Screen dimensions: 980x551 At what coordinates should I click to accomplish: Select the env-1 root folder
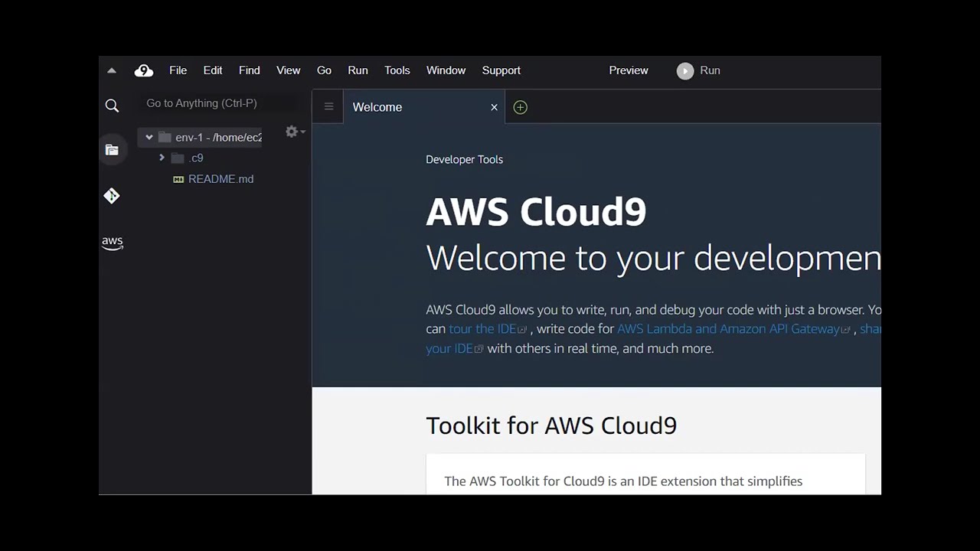(201, 138)
